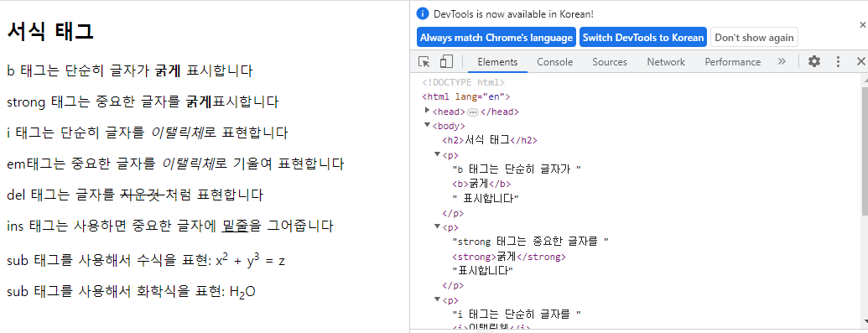
Task: Open the DevTools three-dot customize menu
Action: (838, 61)
